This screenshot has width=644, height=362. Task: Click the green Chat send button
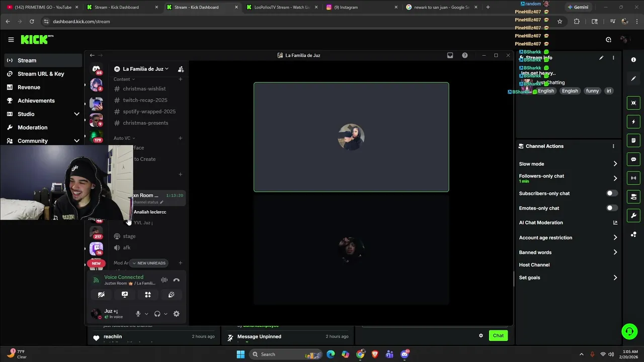(x=498, y=336)
